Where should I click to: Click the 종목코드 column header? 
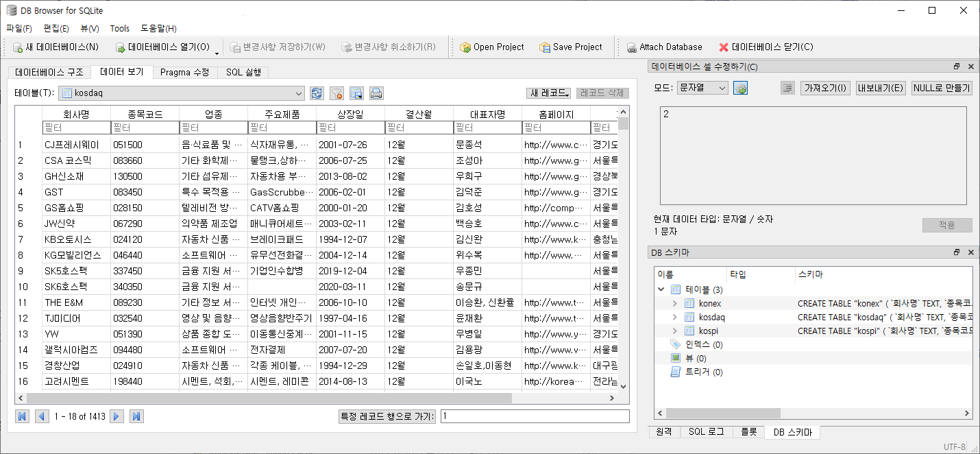point(145,114)
